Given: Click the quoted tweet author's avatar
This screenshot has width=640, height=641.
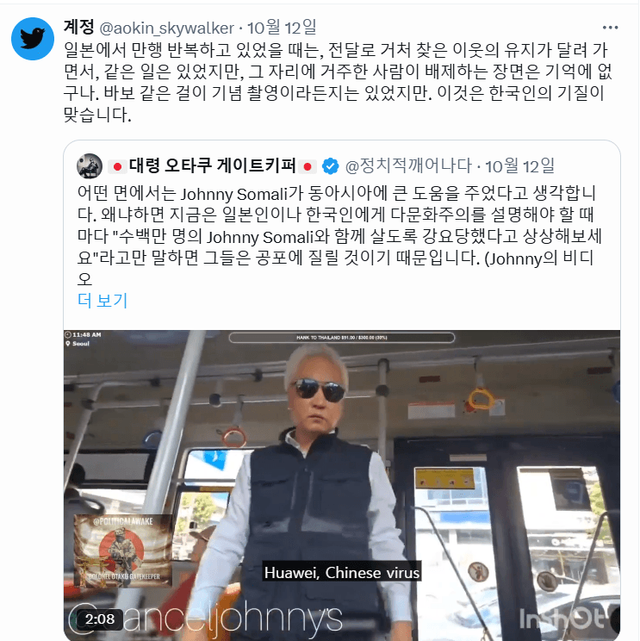Looking at the screenshot, I should point(90,166).
